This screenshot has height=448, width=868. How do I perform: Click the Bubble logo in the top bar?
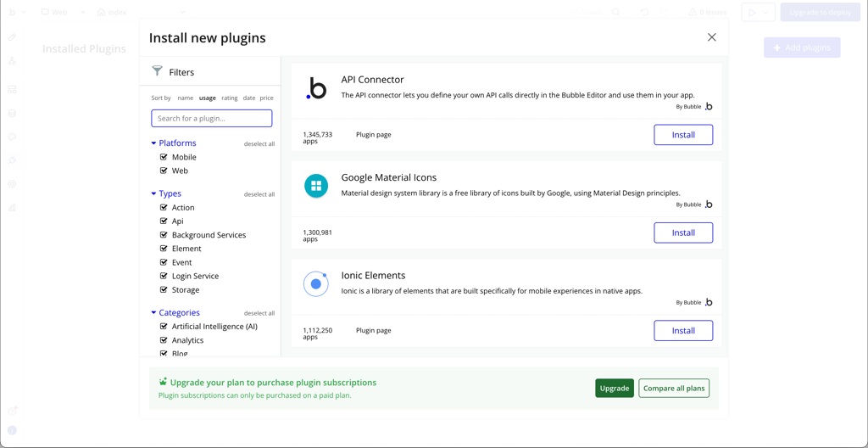(x=12, y=12)
